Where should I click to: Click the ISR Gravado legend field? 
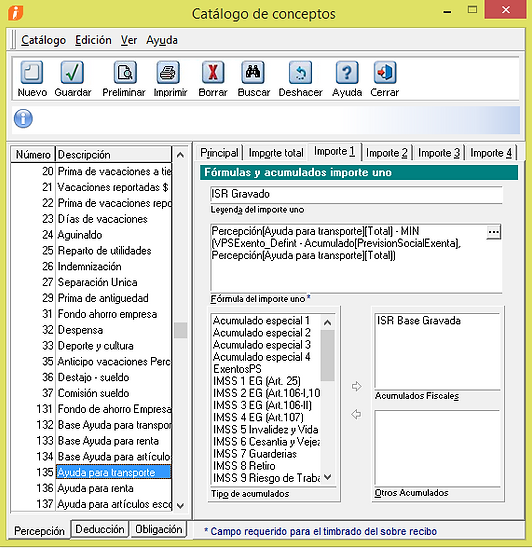click(x=356, y=194)
